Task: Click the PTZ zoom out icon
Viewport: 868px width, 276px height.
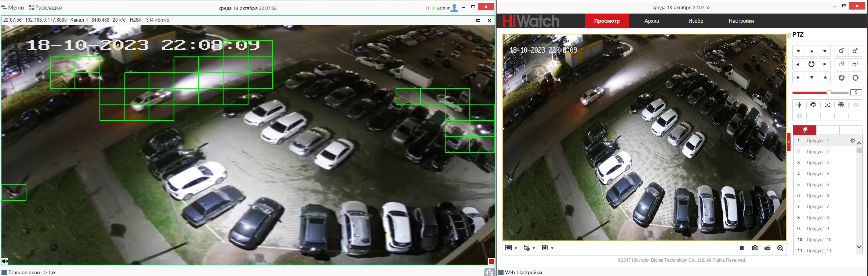Action: (841, 51)
